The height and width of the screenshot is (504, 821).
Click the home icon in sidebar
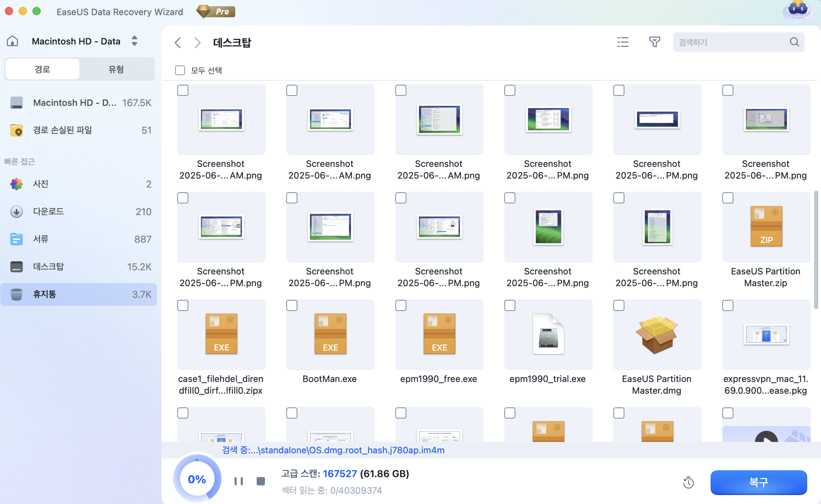coord(12,41)
